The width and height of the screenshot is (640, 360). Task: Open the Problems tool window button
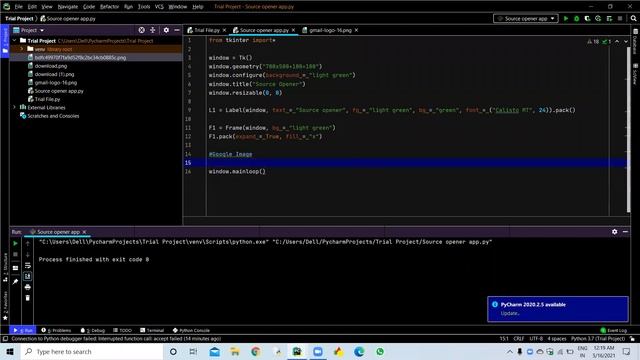coord(56,330)
